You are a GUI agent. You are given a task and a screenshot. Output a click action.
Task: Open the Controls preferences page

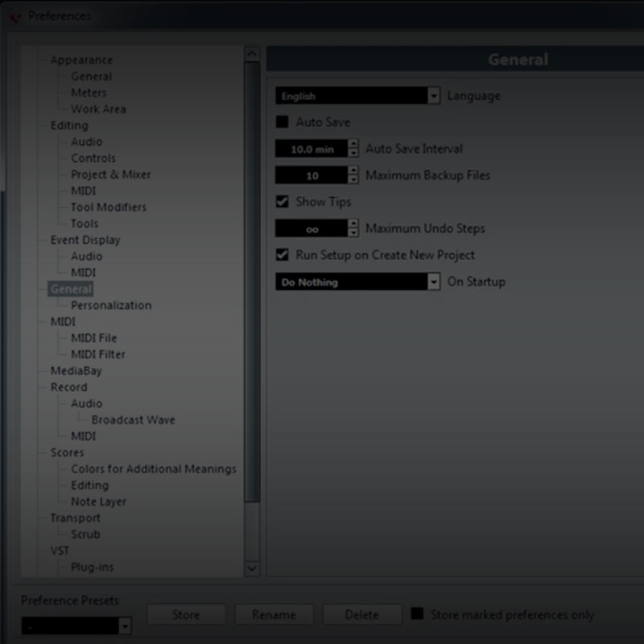coord(93,158)
